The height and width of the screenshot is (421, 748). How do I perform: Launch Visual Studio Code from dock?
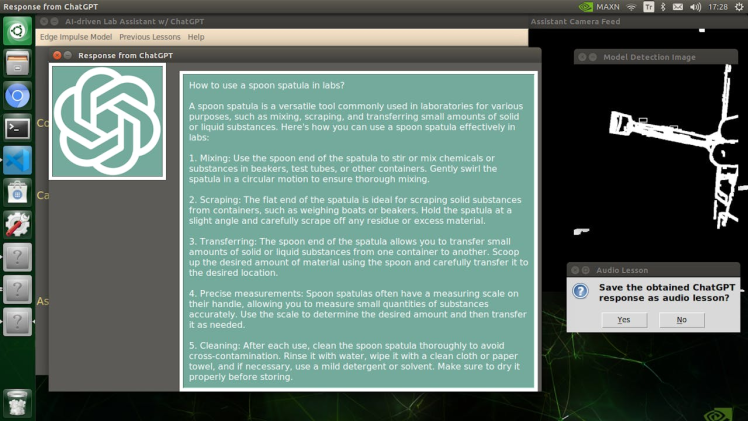pos(17,161)
